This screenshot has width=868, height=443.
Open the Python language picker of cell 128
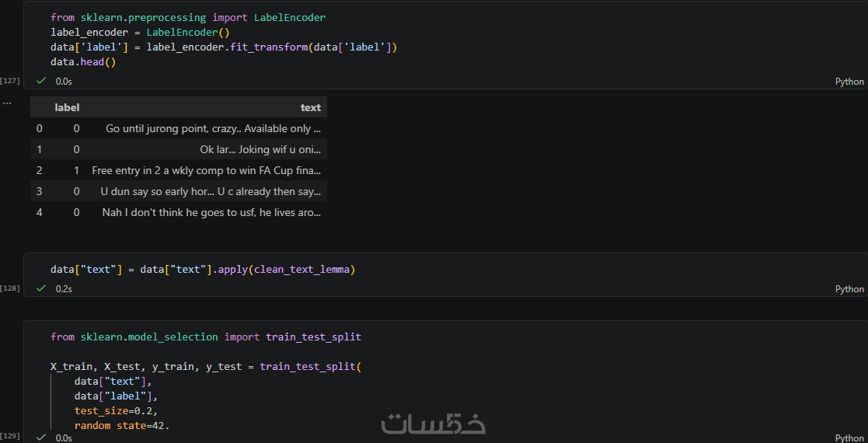click(x=849, y=289)
